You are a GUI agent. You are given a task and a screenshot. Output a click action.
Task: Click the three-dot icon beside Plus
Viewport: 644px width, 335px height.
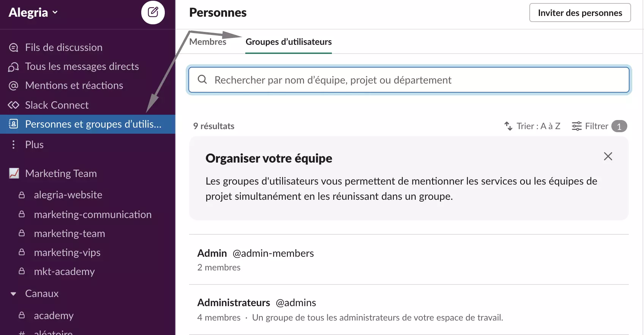click(13, 145)
